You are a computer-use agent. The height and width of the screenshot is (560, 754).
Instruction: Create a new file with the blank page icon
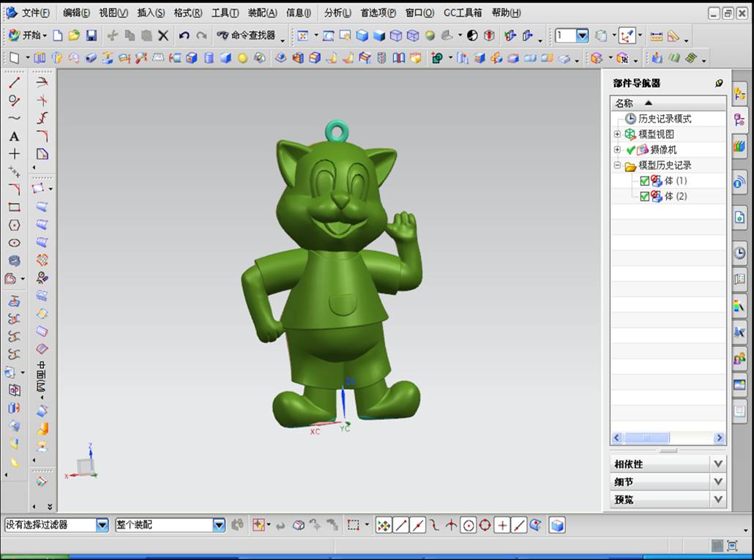tap(58, 35)
